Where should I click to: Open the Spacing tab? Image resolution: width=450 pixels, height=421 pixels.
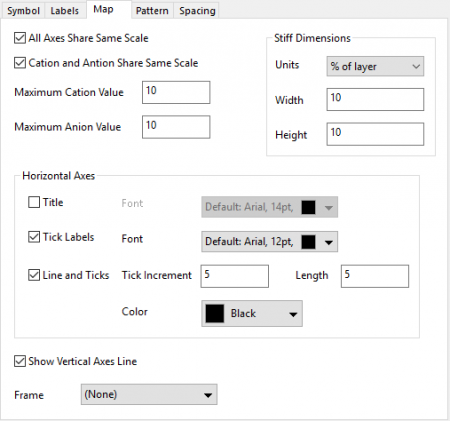tap(197, 11)
